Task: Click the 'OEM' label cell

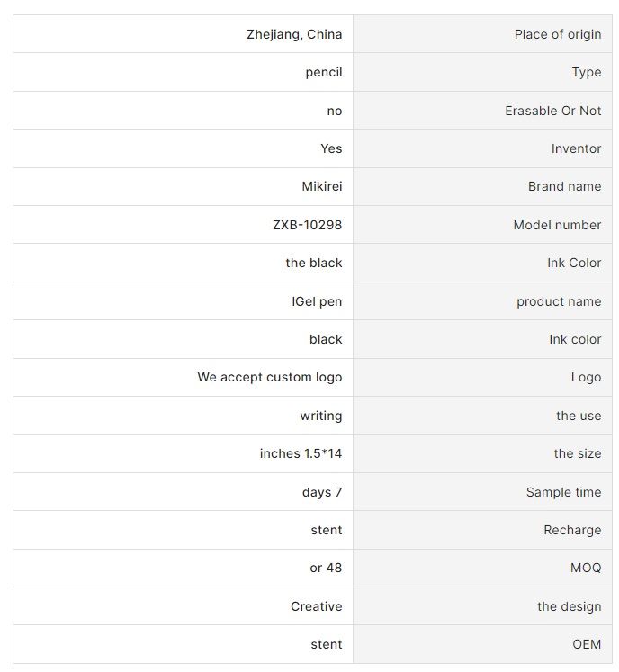Action: coord(482,644)
